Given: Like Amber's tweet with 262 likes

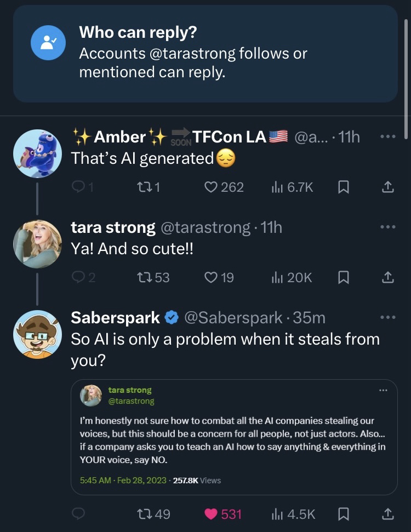Looking at the screenshot, I should click(x=211, y=187).
